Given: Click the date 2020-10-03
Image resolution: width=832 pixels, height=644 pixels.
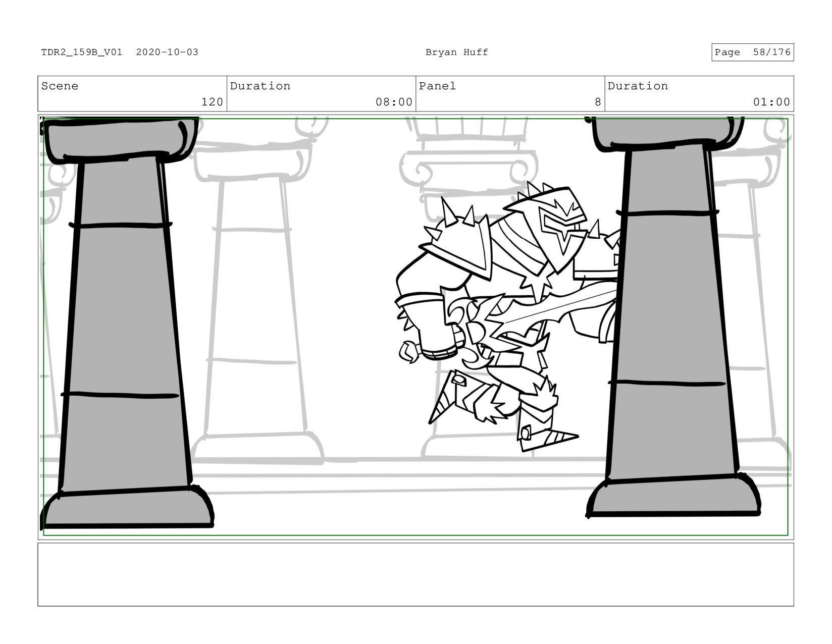Looking at the screenshot, I should pos(167,52).
